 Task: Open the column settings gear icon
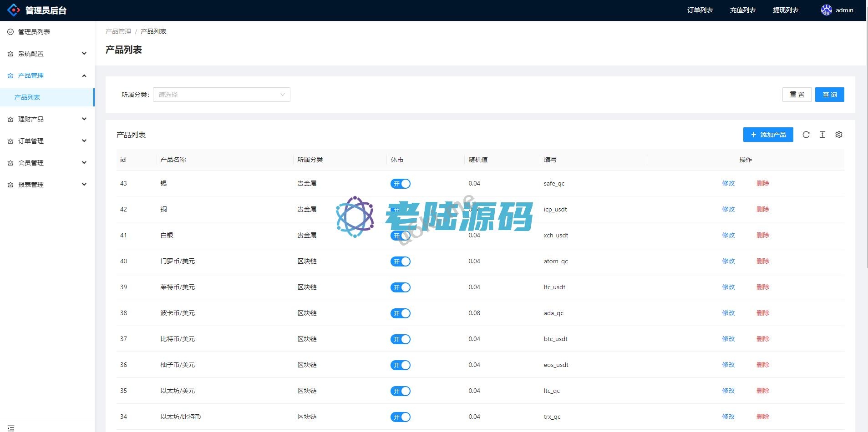[x=838, y=135]
